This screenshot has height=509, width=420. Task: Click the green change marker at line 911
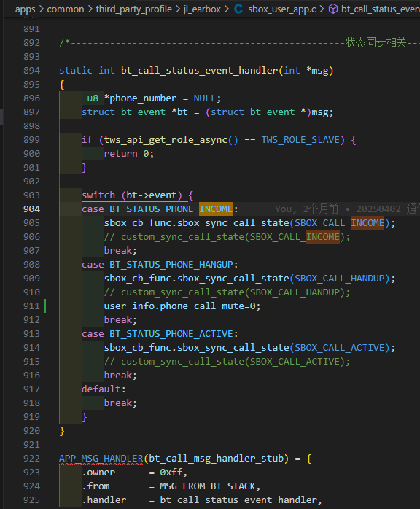(44, 306)
